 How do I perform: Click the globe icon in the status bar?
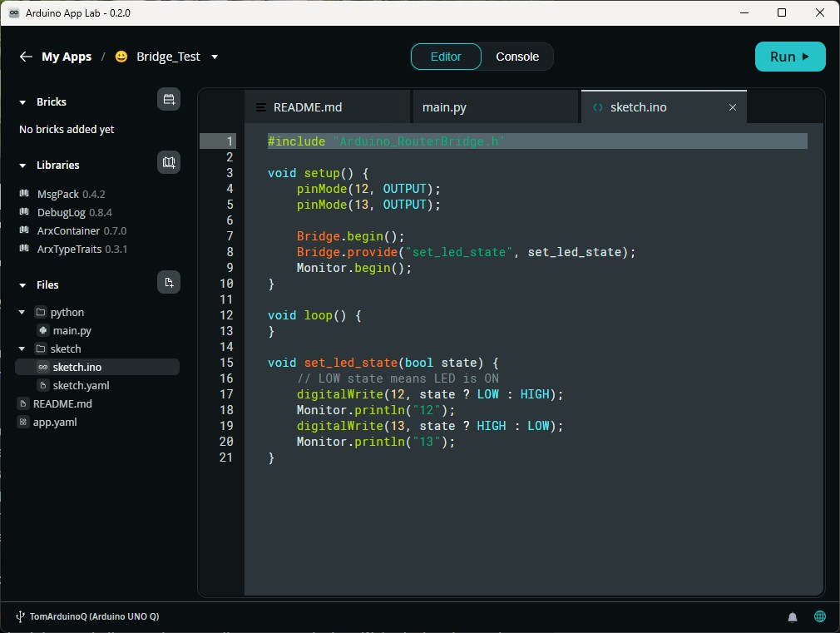[820, 616]
